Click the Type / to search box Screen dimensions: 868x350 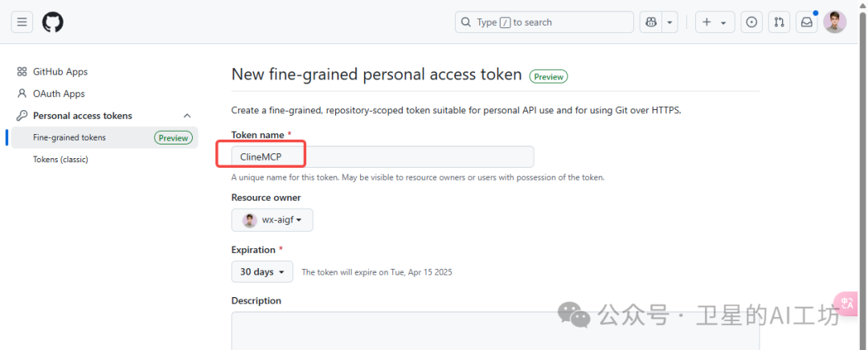545,22
